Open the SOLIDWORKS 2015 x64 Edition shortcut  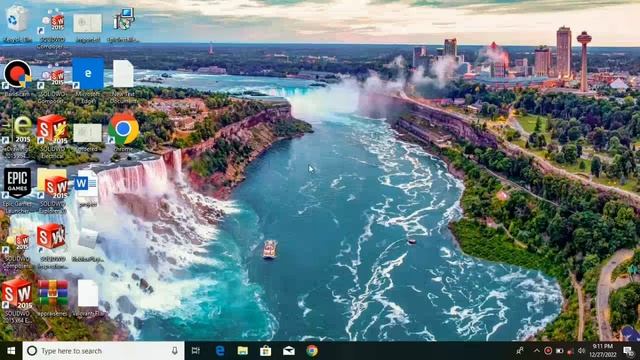pos(17,293)
